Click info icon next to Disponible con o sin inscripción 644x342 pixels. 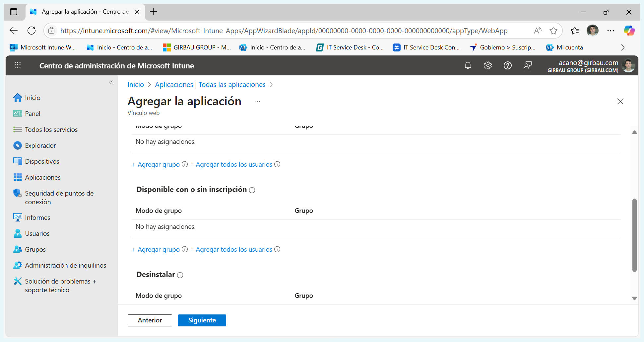(x=252, y=190)
